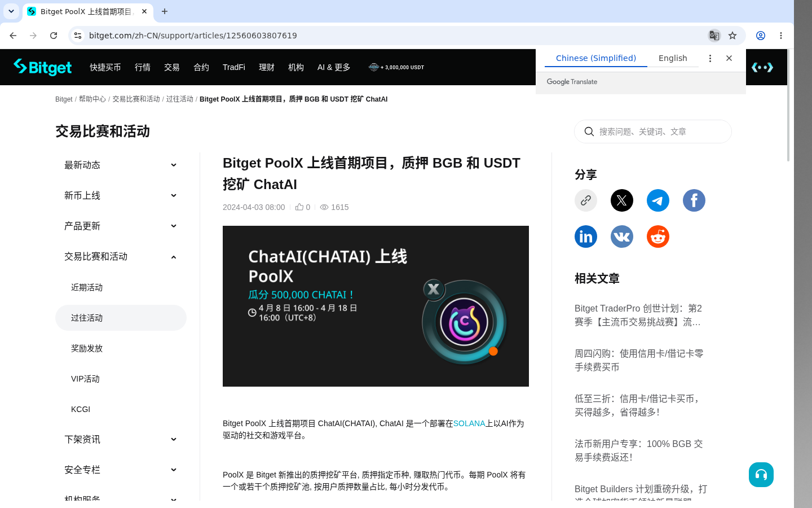Collapse the 交易比赛和活动 sidebar section
The height and width of the screenshot is (508, 812).
[121, 256]
